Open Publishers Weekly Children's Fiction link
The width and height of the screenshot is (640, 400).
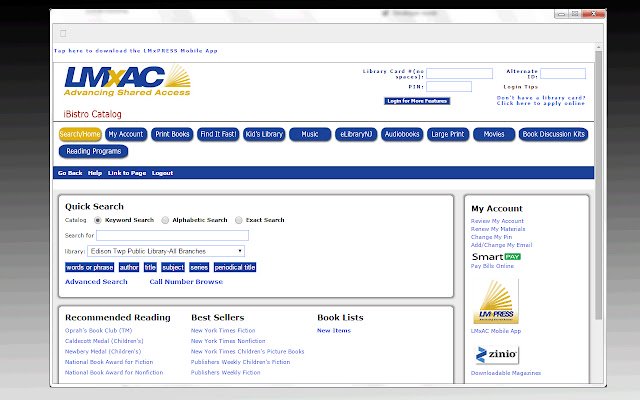(x=240, y=362)
